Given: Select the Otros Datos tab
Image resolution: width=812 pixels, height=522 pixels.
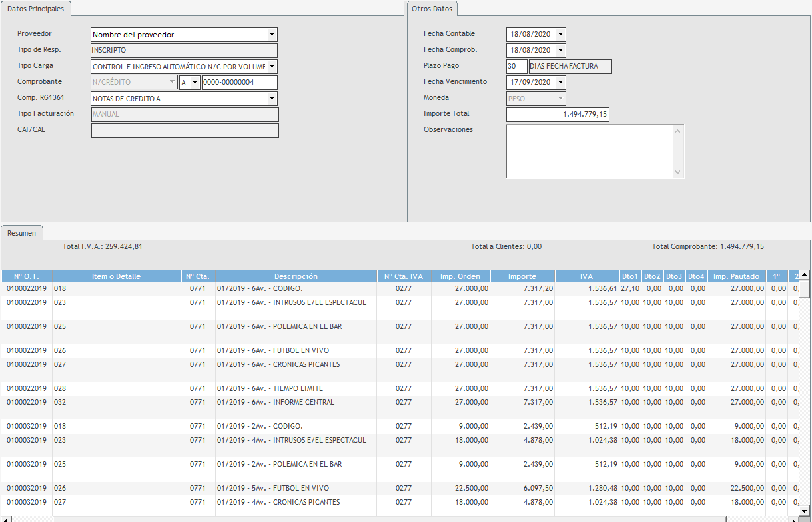Looking at the screenshot, I should pyautogui.click(x=432, y=9).
